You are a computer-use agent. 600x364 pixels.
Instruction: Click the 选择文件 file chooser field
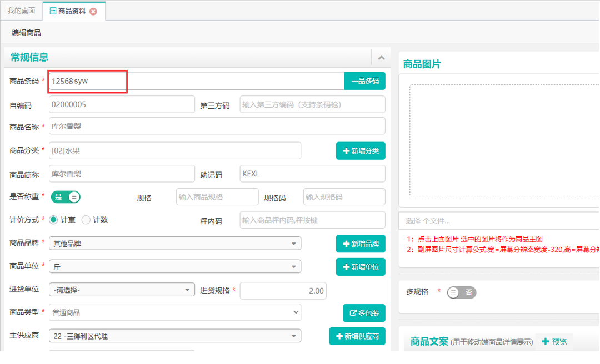(x=498, y=220)
